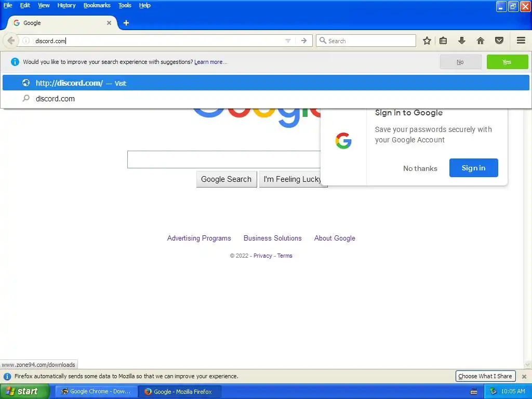Select the discord.com search suggestion row
Viewport: 532px width, 399px height.
(x=265, y=99)
